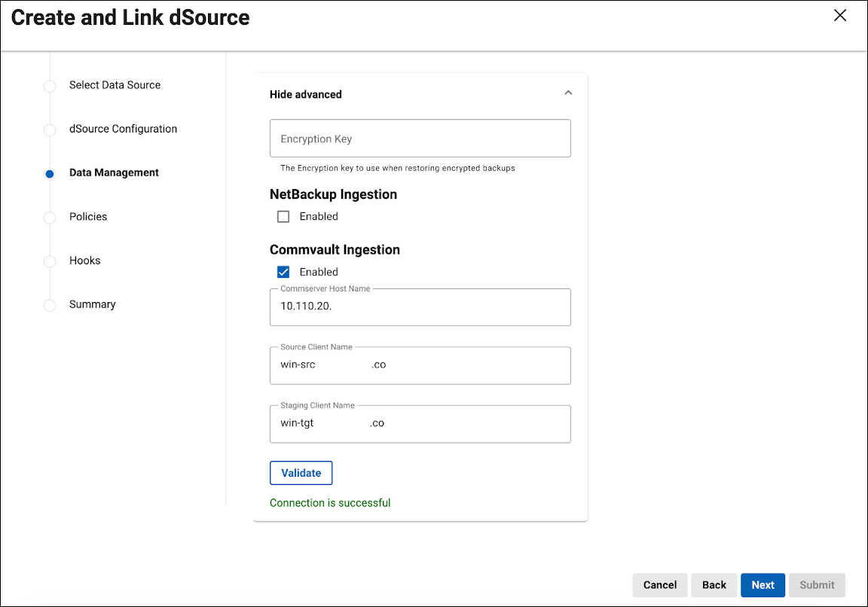Select the Staging Client Name field

(x=420, y=424)
